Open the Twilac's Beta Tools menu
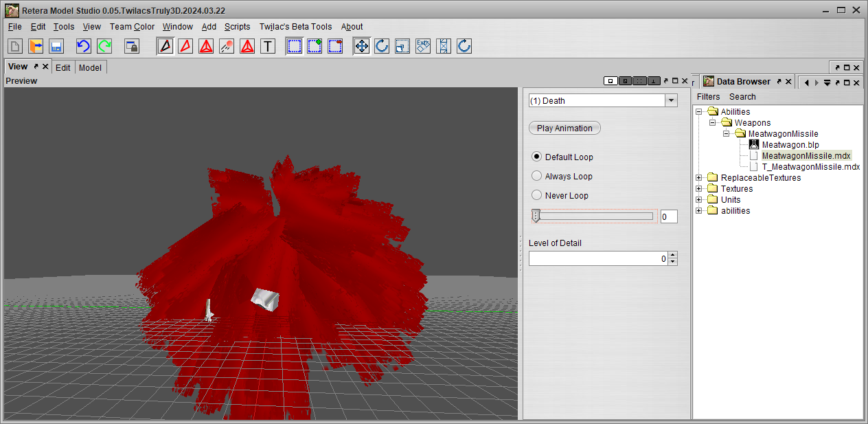This screenshot has height=424, width=868. (295, 27)
